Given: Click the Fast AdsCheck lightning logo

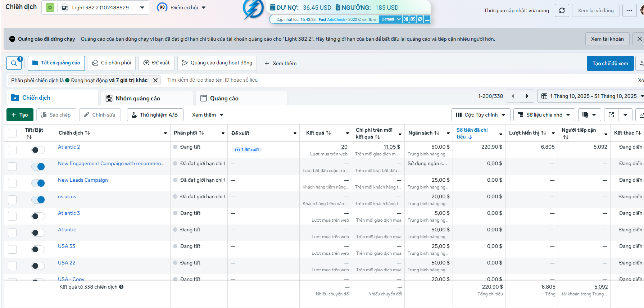Looking at the screenshot, I should pyautogui.click(x=253, y=9).
